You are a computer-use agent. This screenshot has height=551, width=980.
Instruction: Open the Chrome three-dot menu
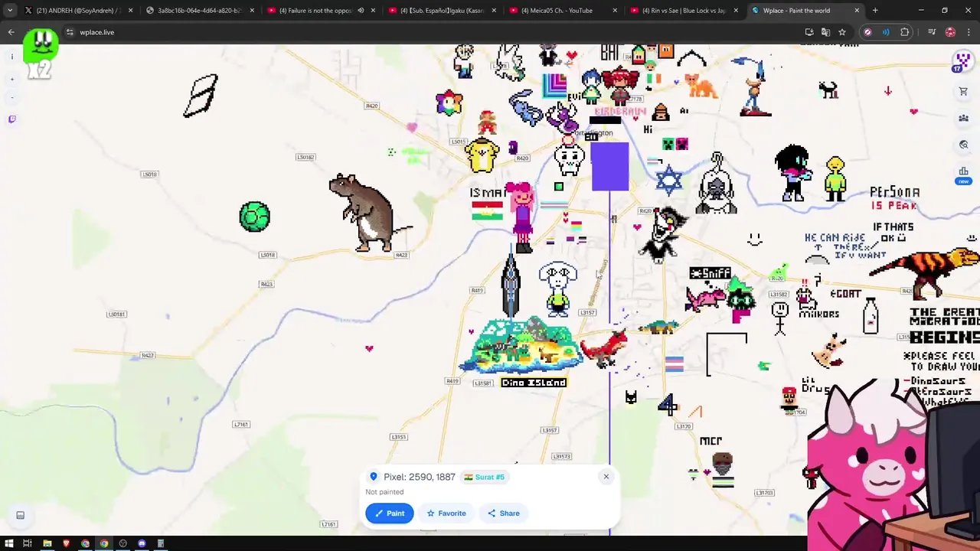click(969, 32)
